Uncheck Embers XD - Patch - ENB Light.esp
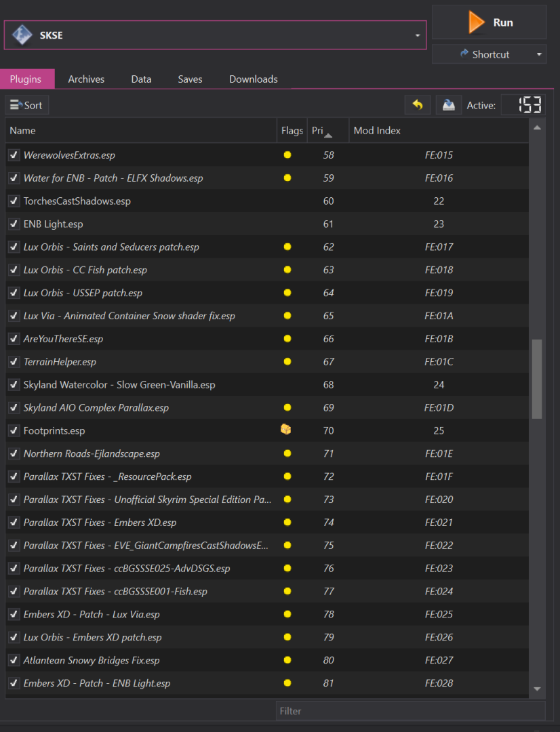Viewport: 560px width, 732px height. pos(14,683)
